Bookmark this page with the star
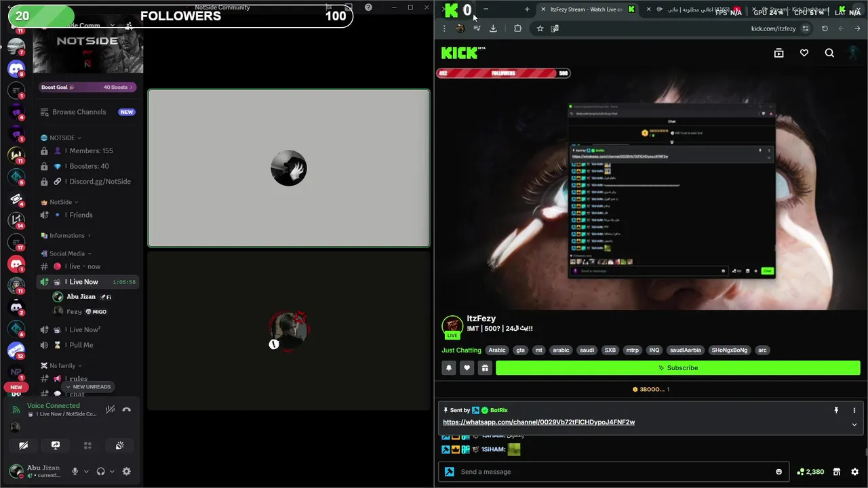Viewport: 868px width, 488px height. click(540, 28)
